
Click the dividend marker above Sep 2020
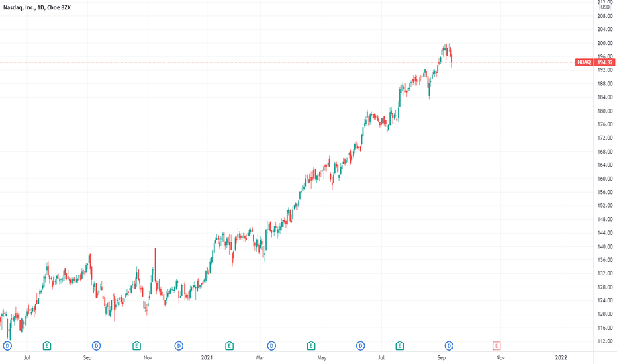click(x=97, y=346)
